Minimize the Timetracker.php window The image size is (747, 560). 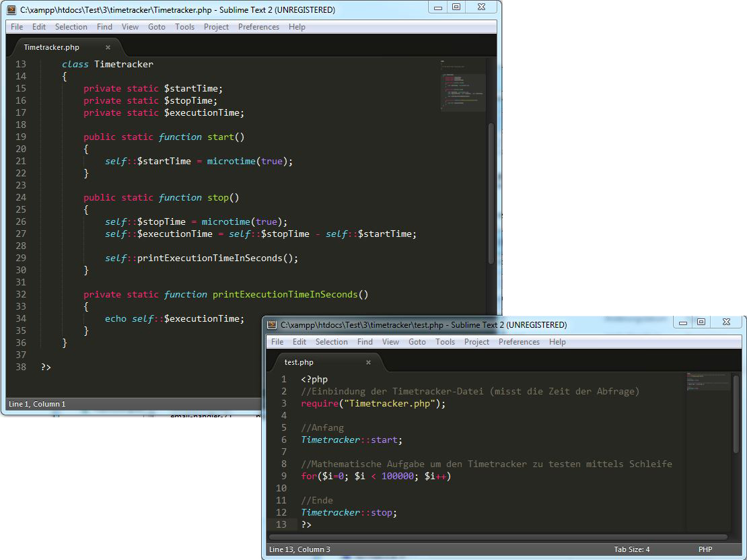tap(438, 7)
